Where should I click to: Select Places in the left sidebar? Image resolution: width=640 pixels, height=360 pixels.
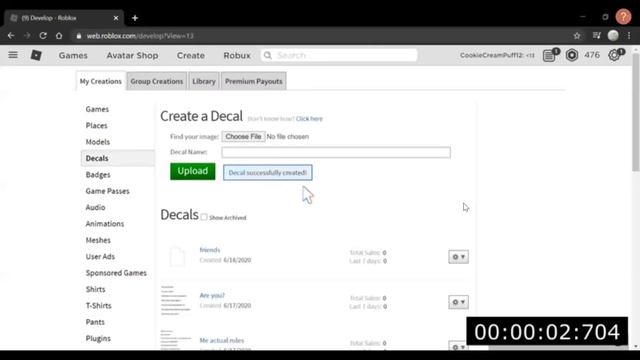(96, 125)
